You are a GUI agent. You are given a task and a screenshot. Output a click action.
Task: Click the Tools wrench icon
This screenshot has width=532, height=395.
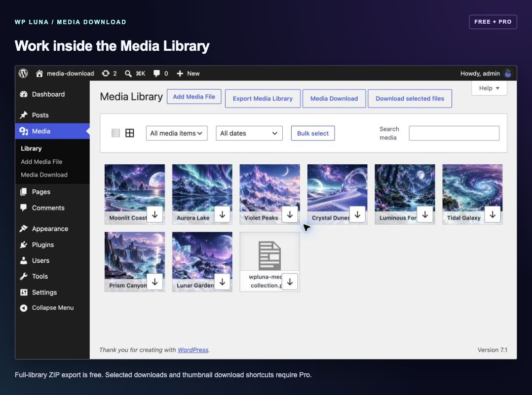click(x=23, y=276)
